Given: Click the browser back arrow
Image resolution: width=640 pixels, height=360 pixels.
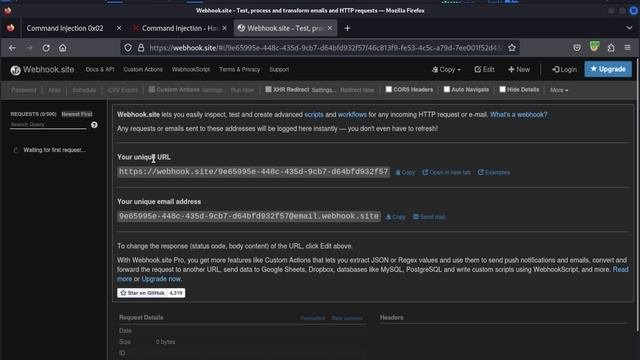Looking at the screenshot, I should 12,48.
